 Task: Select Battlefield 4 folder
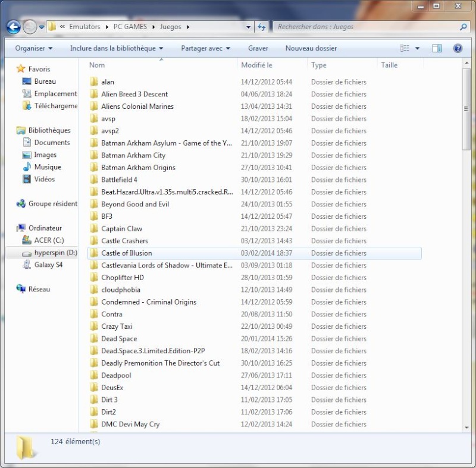click(x=120, y=180)
